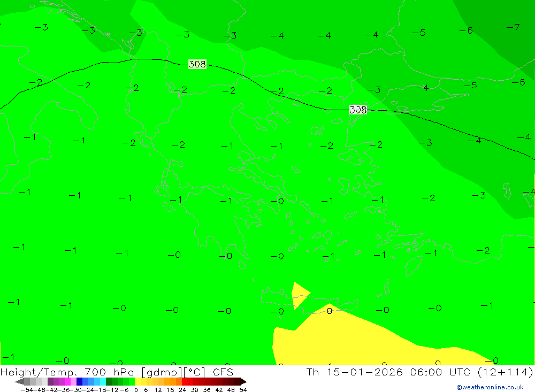Pick the red swatch above legend label 24

pyautogui.click(x=185, y=381)
